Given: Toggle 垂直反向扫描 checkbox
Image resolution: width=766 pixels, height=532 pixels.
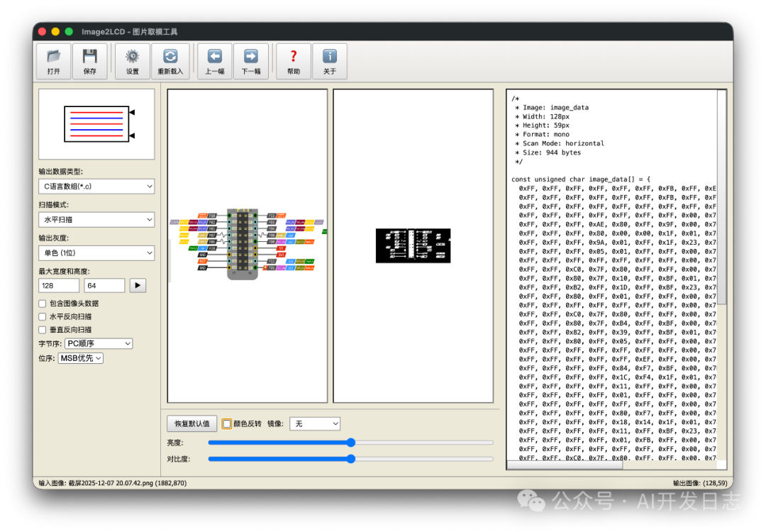Looking at the screenshot, I should (x=43, y=331).
